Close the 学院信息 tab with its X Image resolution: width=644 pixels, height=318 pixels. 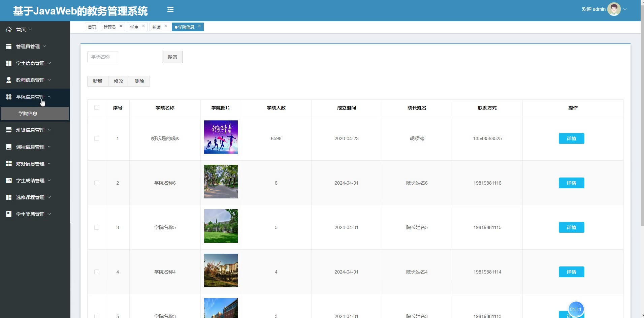pos(199,26)
